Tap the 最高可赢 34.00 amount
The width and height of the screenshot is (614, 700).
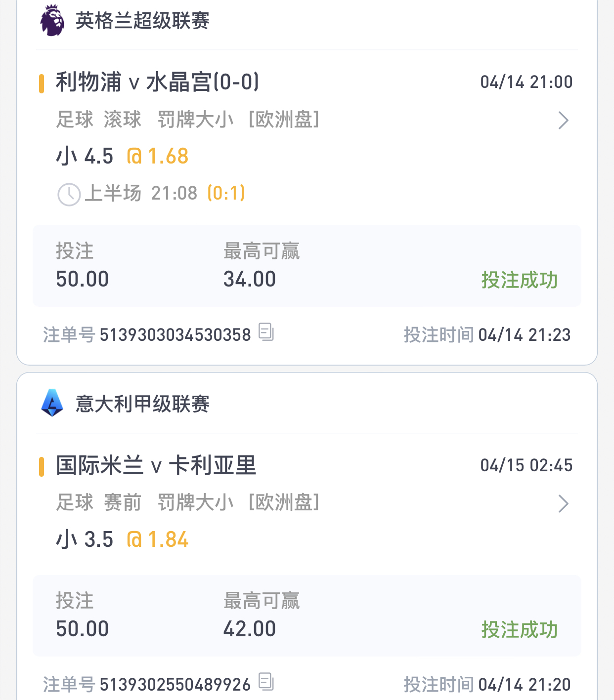[250, 279]
